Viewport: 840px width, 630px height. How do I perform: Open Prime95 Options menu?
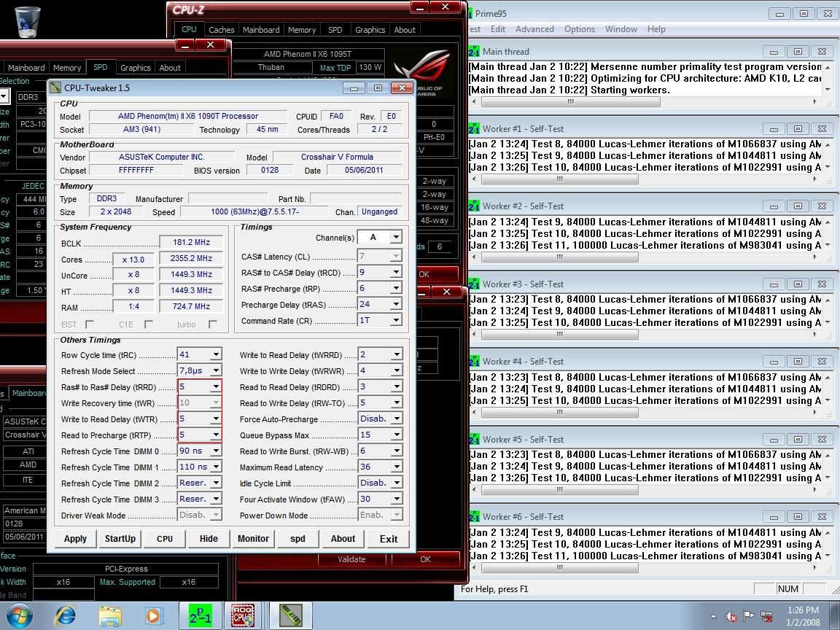(580, 29)
